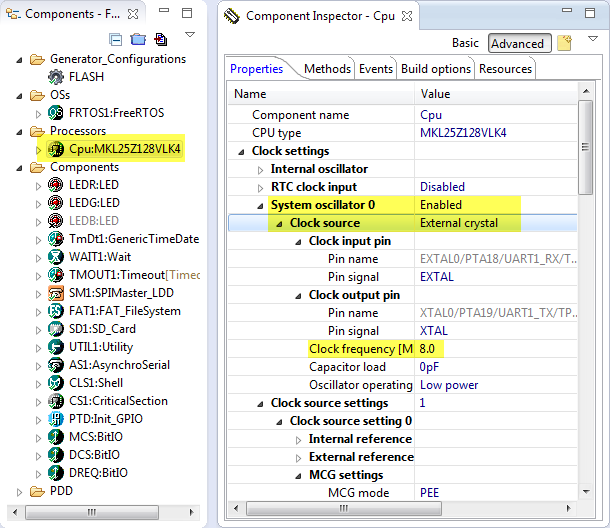This screenshot has width=610, height=528.
Task: Switch to Basic view mode
Action: coord(465,43)
